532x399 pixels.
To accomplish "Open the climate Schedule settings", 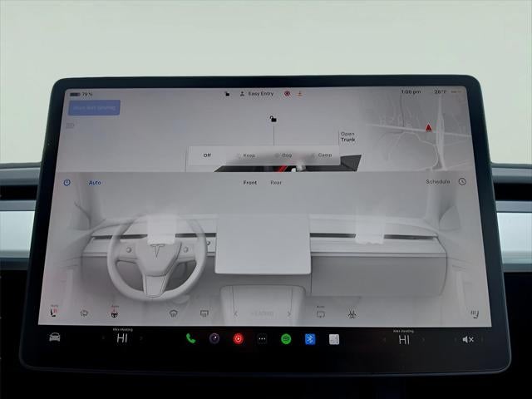I will click(x=438, y=181).
